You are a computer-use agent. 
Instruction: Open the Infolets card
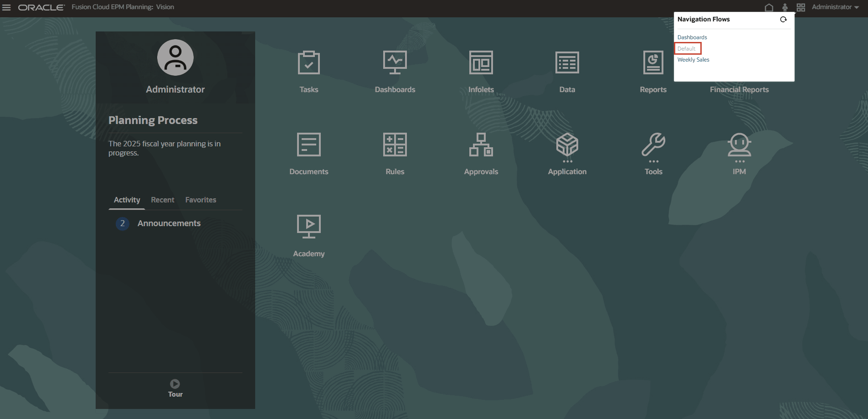(x=481, y=72)
